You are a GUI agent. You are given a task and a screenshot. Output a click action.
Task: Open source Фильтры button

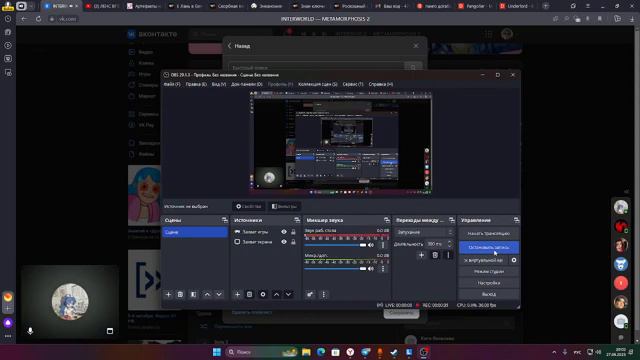[x=284, y=207]
